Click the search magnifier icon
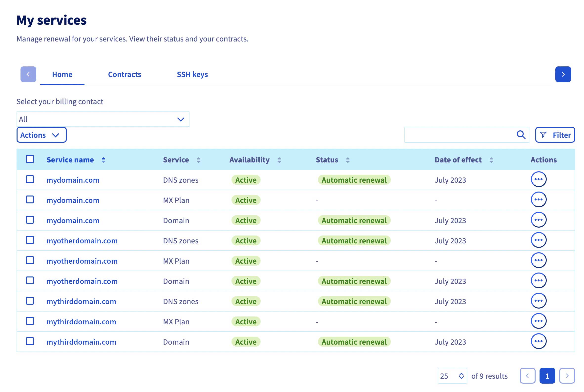584x392 pixels. click(x=521, y=135)
